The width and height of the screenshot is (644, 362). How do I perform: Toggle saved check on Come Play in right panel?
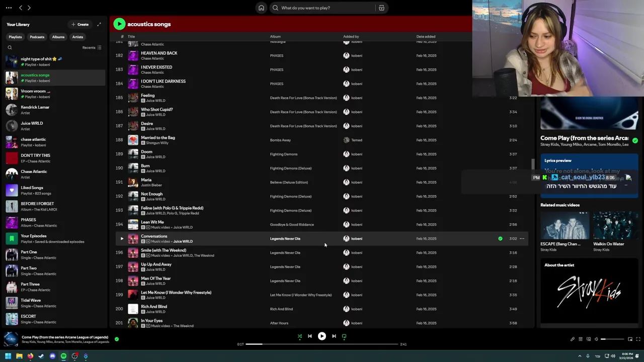pos(635,141)
